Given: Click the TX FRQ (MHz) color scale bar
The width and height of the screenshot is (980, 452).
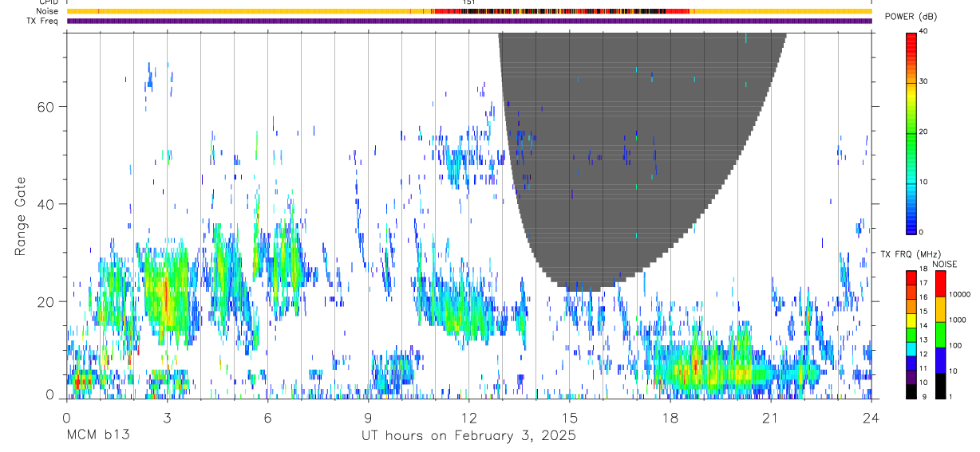Looking at the screenshot, I should pyautogui.click(x=911, y=334).
